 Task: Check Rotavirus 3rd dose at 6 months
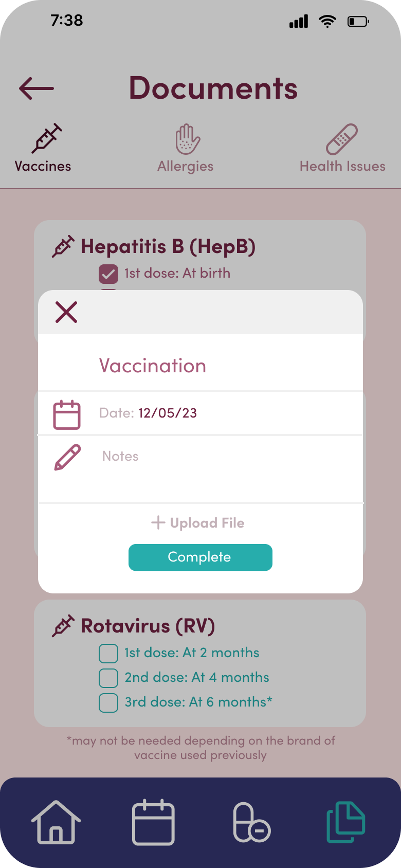pyautogui.click(x=108, y=703)
